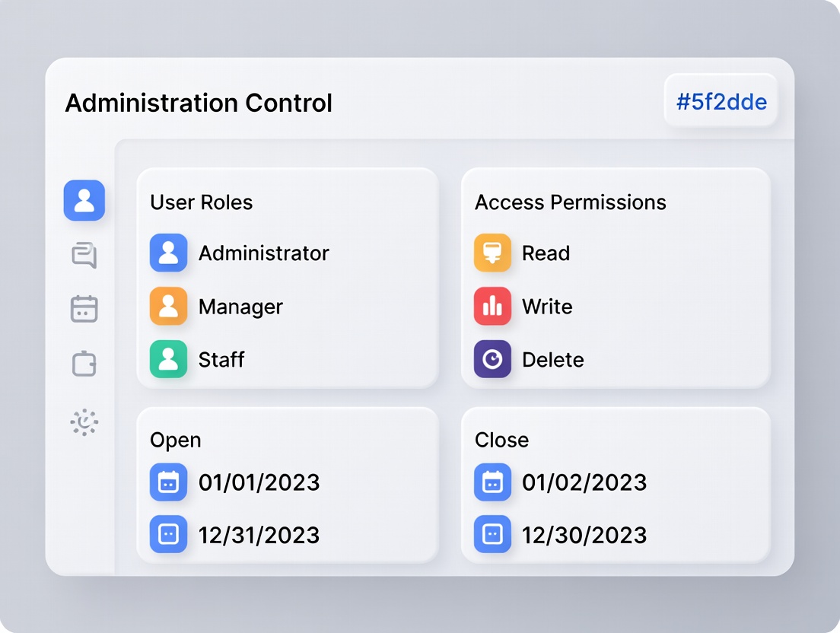Choose the Write permission label

point(547,307)
